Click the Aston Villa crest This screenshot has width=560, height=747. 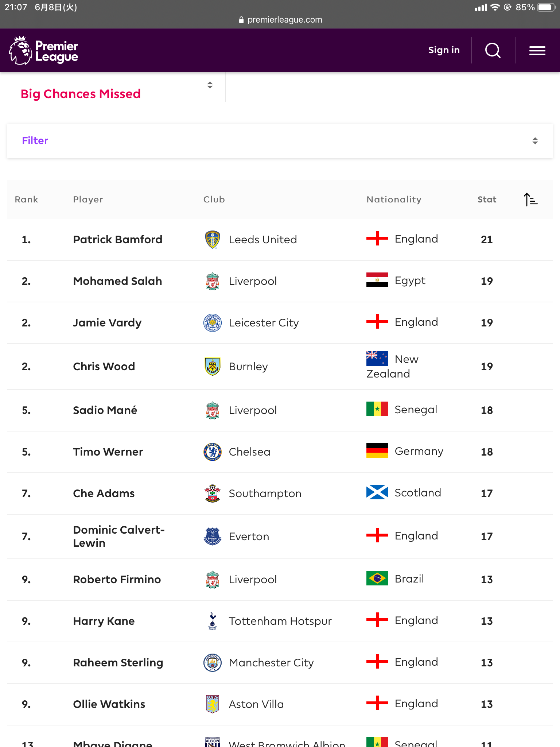(x=213, y=704)
